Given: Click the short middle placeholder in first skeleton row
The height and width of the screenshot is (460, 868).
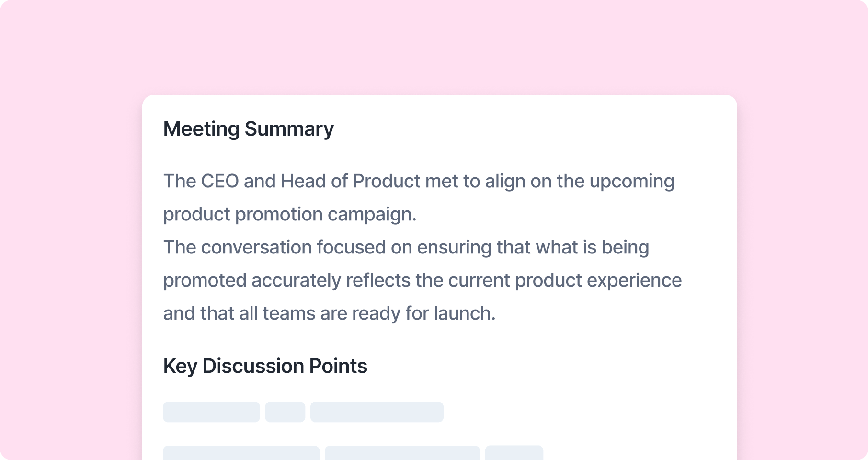Looking at the screenshot, I should tap(285, 412).
